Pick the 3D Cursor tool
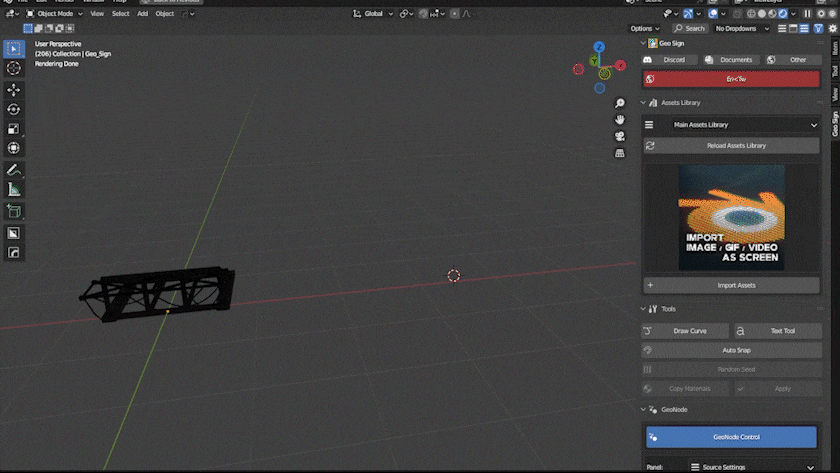 [x=14, y=68]
